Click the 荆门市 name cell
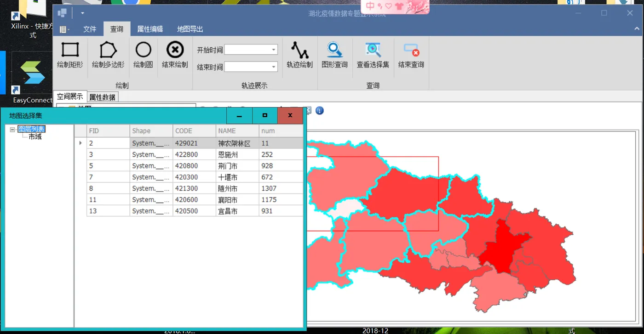This screenshot has width=644, height=334. [237, 166]
